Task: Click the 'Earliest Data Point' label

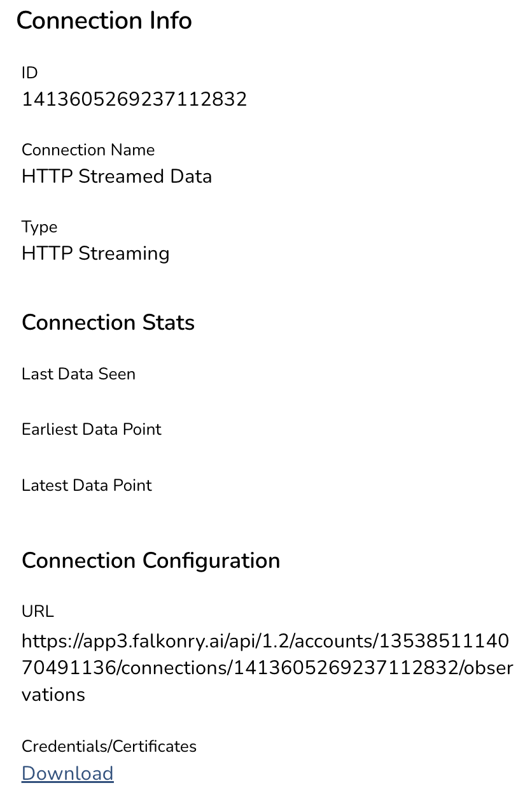Action: pos(92,429)
